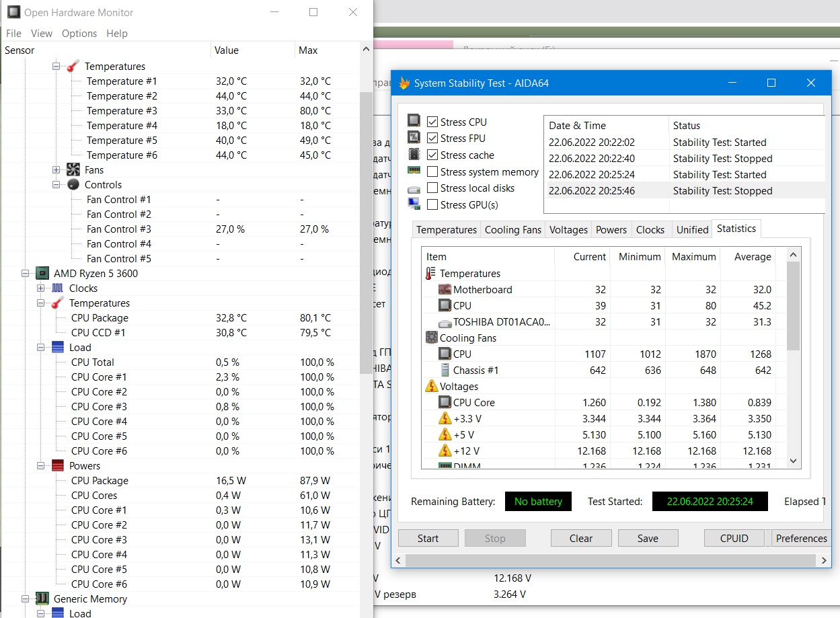Click the blue Load icon under Ryzen
The height and width of the screenshot is (618, 840).
tap(57, 348)
